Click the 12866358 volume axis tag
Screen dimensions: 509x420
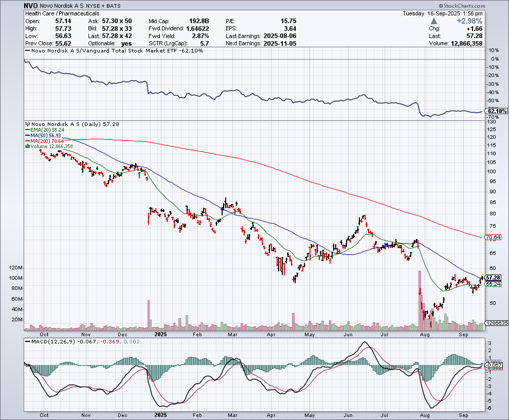(x=497, y=323)
